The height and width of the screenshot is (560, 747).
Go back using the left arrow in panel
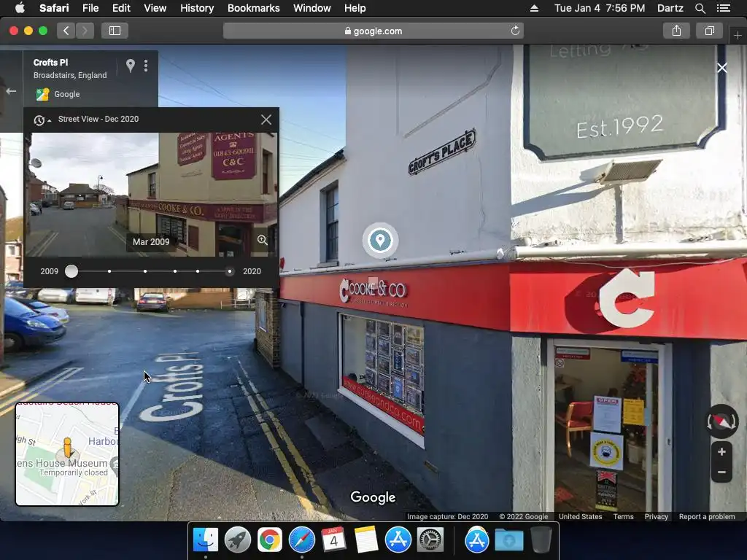(x=11, y=91)
